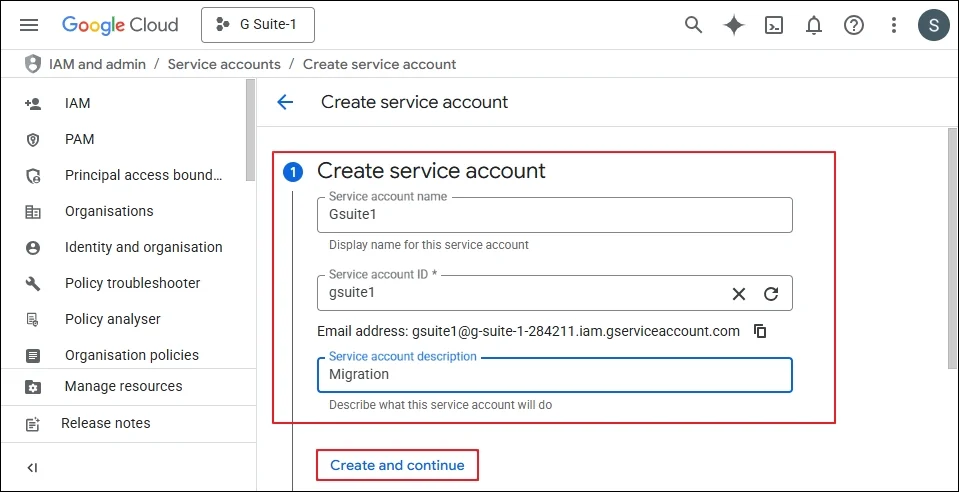Click the Principal access boundary icon
The height and width of the screenshot is (492, 959).
pos(33,176)
